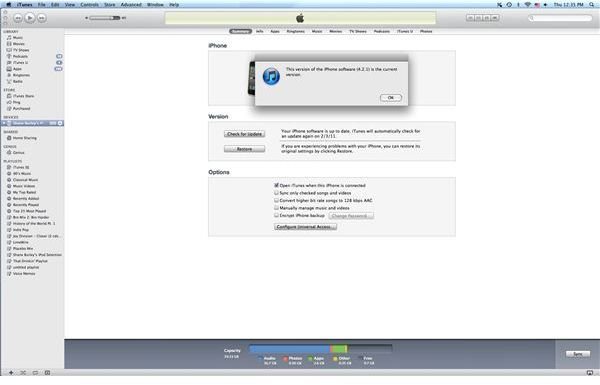Adjust the volume slider
The width and height of the screenshot is (600, 385).
(x=104, y=18)
